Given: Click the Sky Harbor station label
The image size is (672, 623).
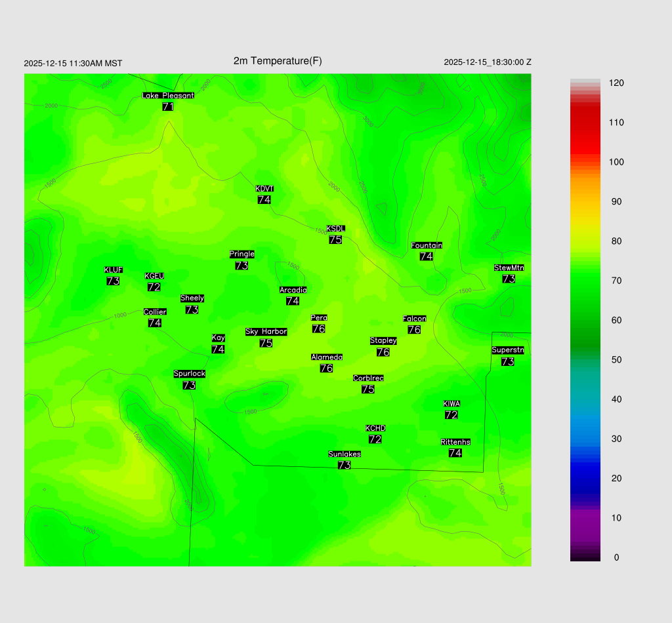Looking at the screenshot, I should pos(266,332).
